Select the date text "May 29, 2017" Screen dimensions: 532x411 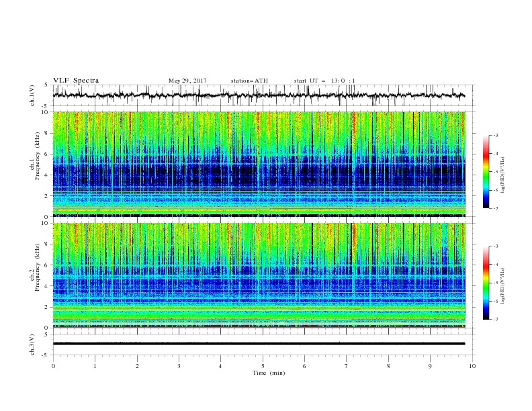187,81
